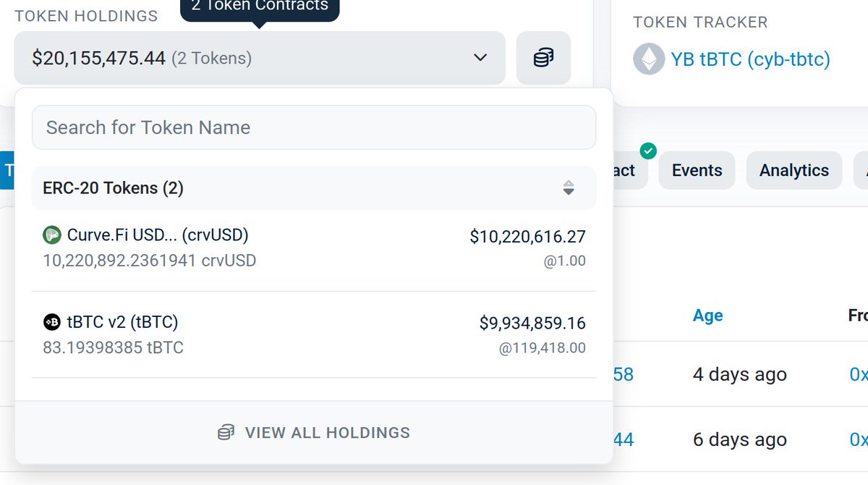Click the crvUSD token logo icon

point(51,235)
